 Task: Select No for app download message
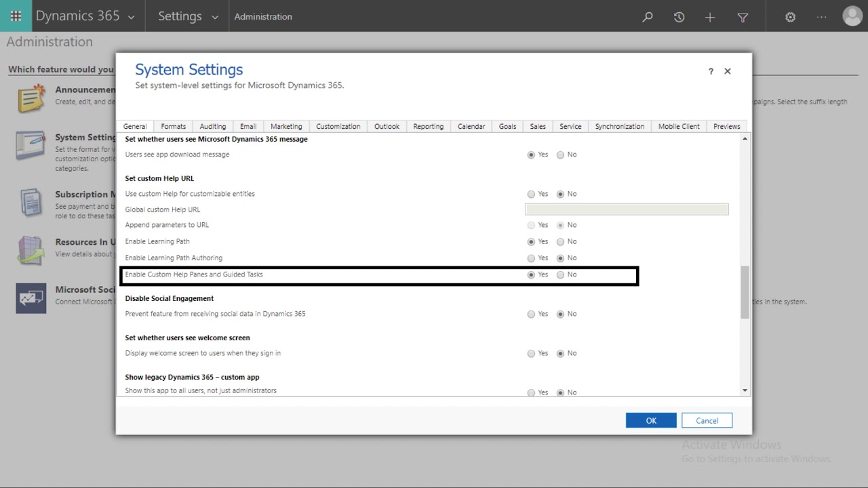pyautogui.click(x=560, y=155)
